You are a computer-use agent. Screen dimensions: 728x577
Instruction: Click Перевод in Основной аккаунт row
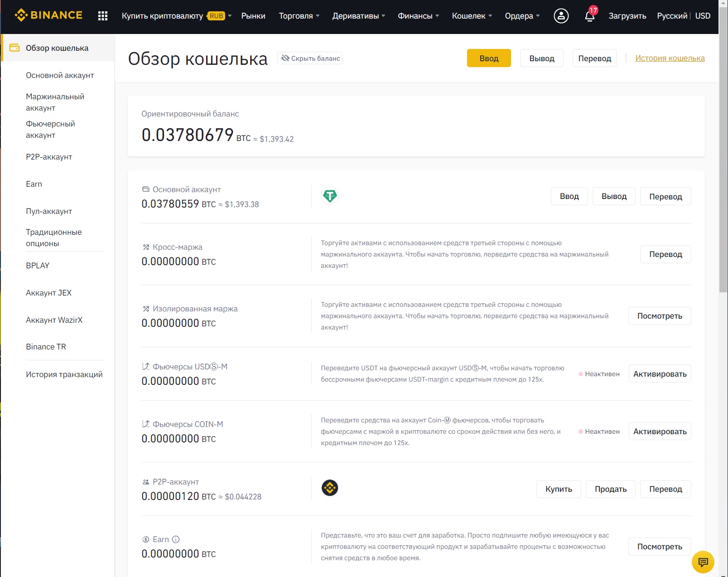click(665, 196)
